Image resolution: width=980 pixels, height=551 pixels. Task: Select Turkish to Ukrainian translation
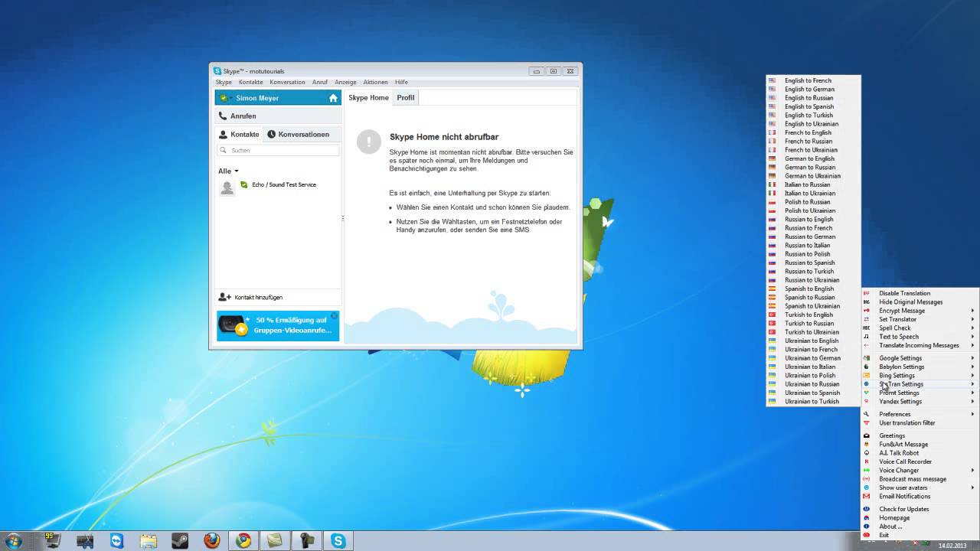[x=813, y=332]
